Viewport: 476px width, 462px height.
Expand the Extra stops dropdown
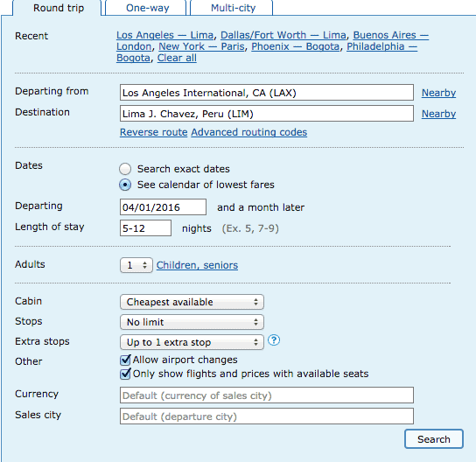click(192, 342)
